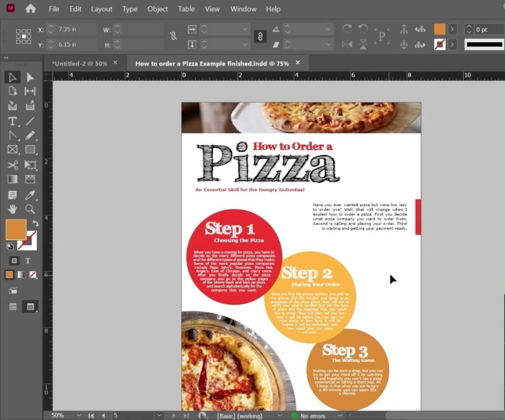
Task: Switch to Preview screen mode
Action: pos(30,307)
